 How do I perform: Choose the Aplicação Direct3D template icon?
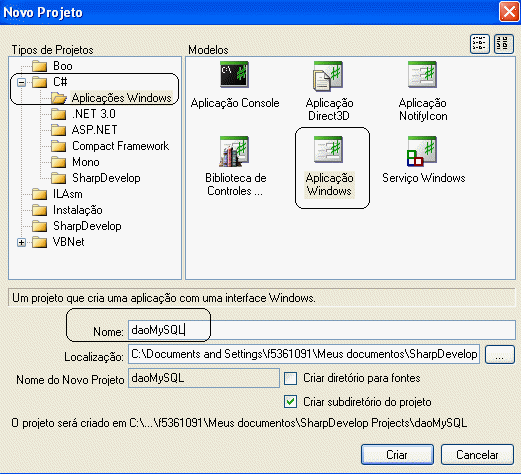[x=328, y=76]
